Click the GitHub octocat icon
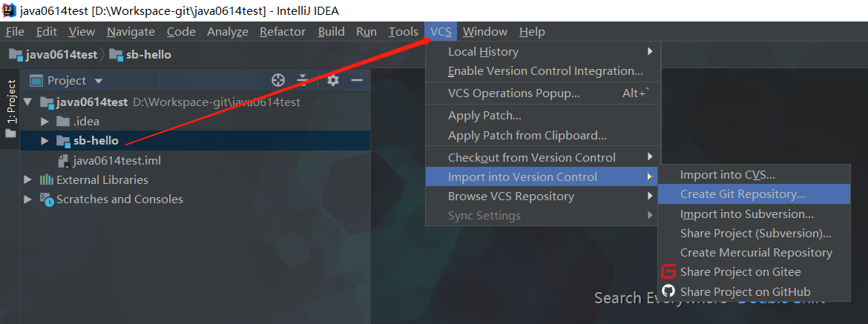Viewport: 868px width, 324px height. coord(668,291)
